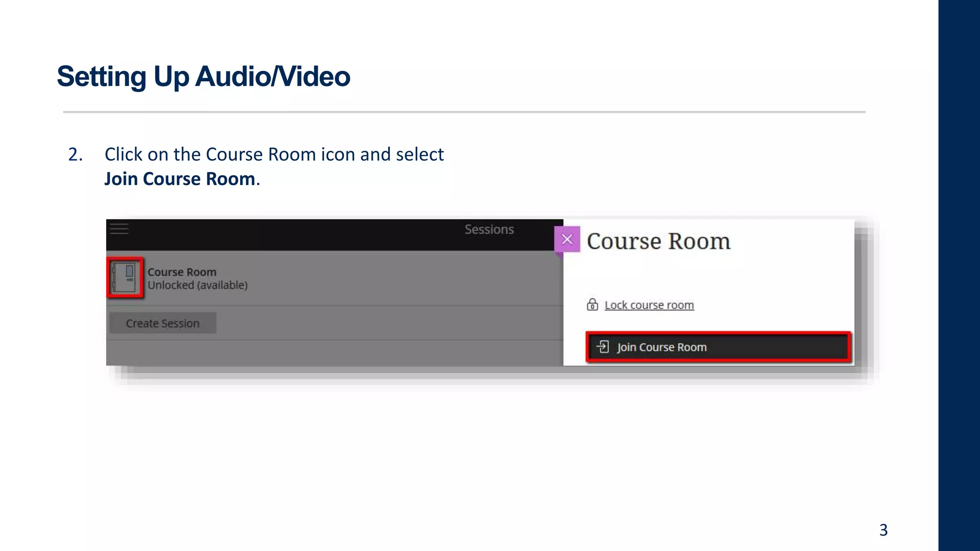This screenshot has height=551, width=980.
Task: Click the Join Course Room button
Action: (x=718, y=347)
